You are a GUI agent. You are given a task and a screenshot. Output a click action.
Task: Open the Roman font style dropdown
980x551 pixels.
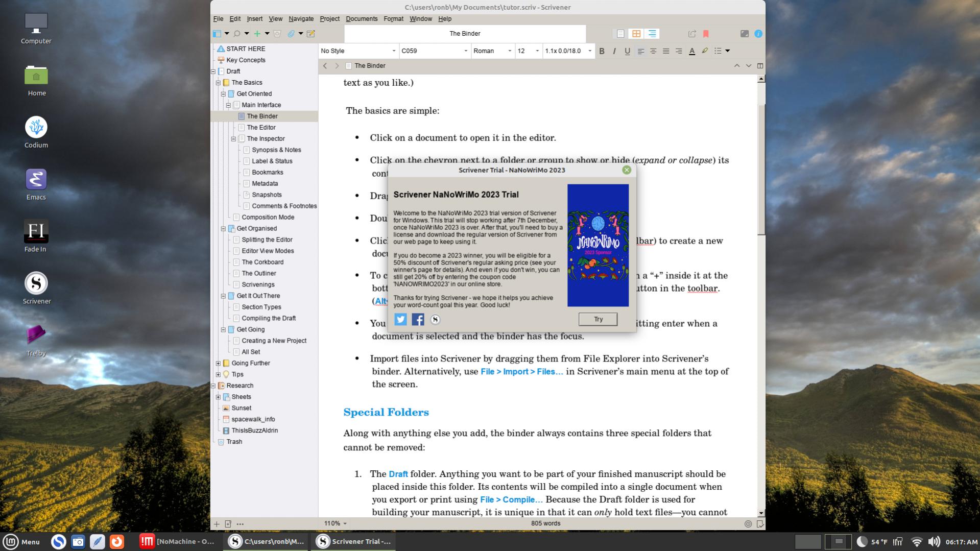click(492, 51)
